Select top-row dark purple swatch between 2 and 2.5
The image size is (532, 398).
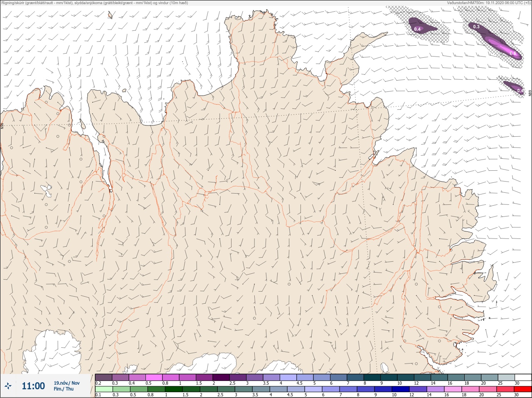tap(221, 377)
